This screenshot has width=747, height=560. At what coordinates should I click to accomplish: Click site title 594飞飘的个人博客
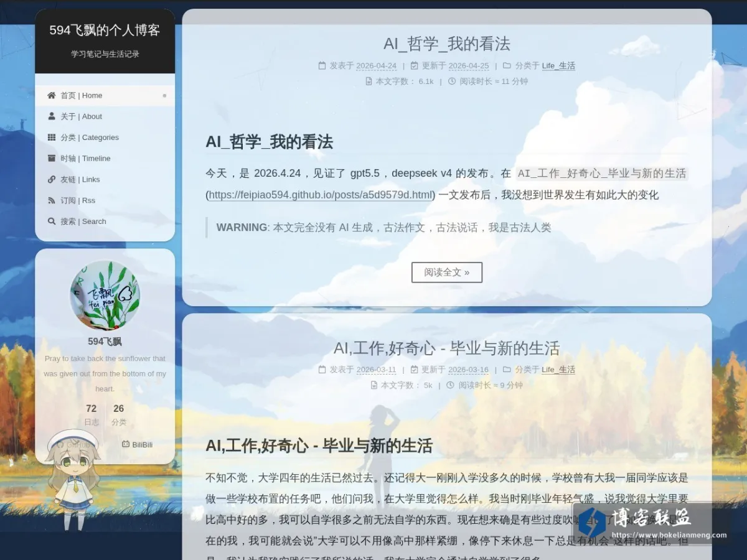pos(105,30)
